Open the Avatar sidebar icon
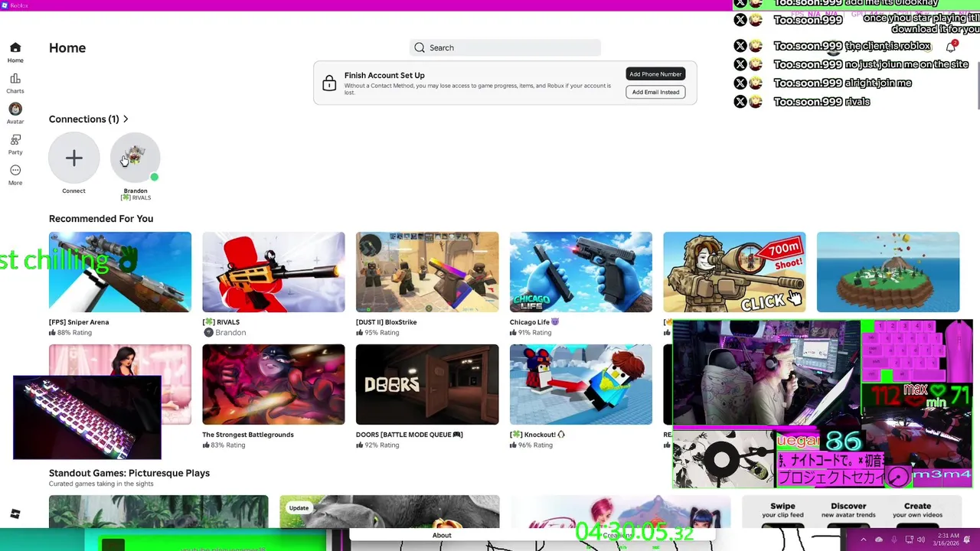Viewport: 980px width, 551px height. (x=15, y=109)
